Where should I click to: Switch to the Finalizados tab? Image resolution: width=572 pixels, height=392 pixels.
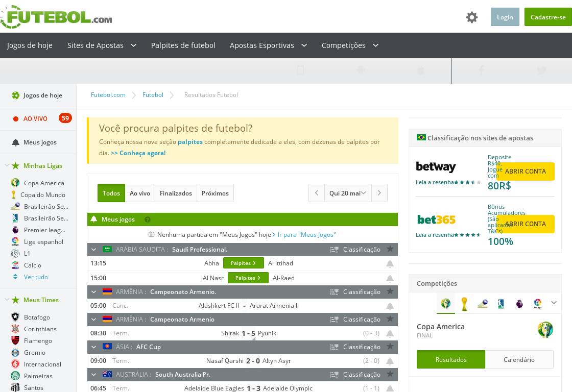(x=176, y=193)
